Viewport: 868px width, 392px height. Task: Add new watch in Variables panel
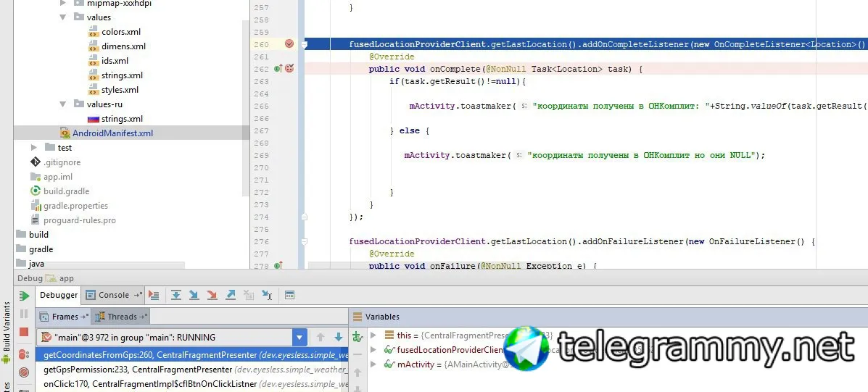coord(357,336)
